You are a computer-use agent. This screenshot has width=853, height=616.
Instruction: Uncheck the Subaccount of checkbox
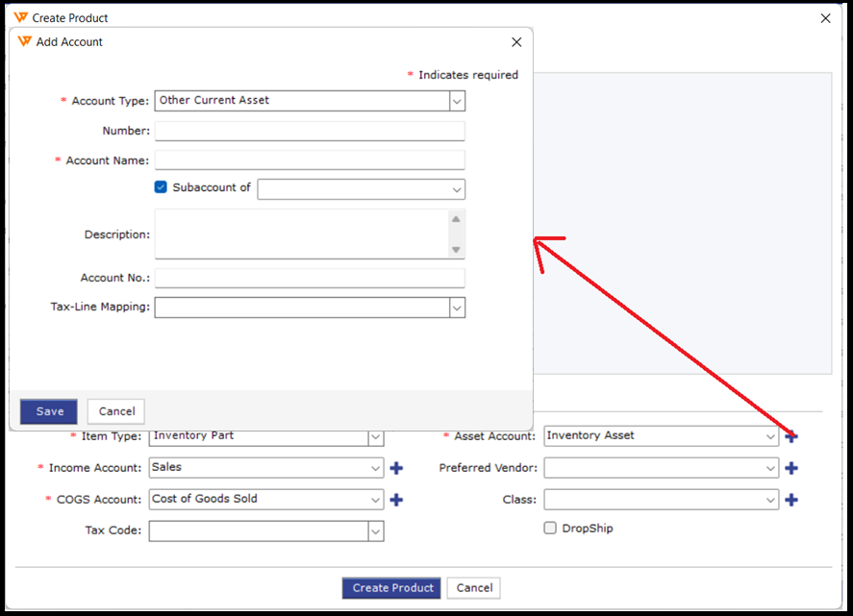pyautogui.click(x=161, y=187)
